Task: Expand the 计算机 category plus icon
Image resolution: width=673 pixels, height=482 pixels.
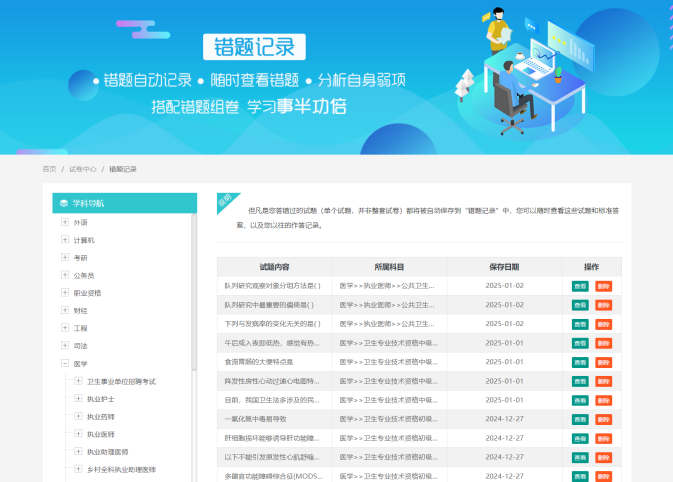Action: [65, 240]
